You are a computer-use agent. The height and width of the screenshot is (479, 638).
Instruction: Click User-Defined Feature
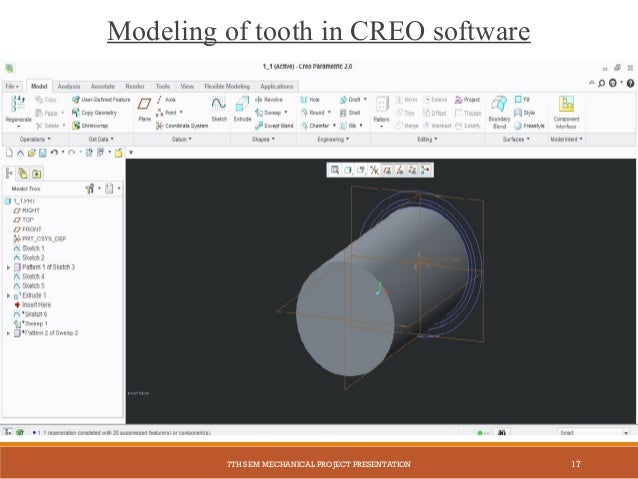[101, 100]
